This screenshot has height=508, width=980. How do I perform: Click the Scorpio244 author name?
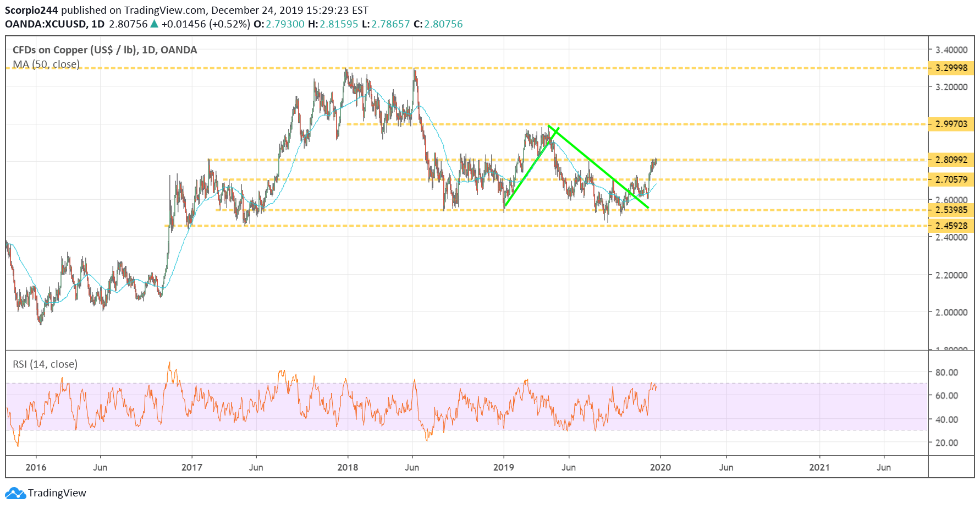point(31,10)
